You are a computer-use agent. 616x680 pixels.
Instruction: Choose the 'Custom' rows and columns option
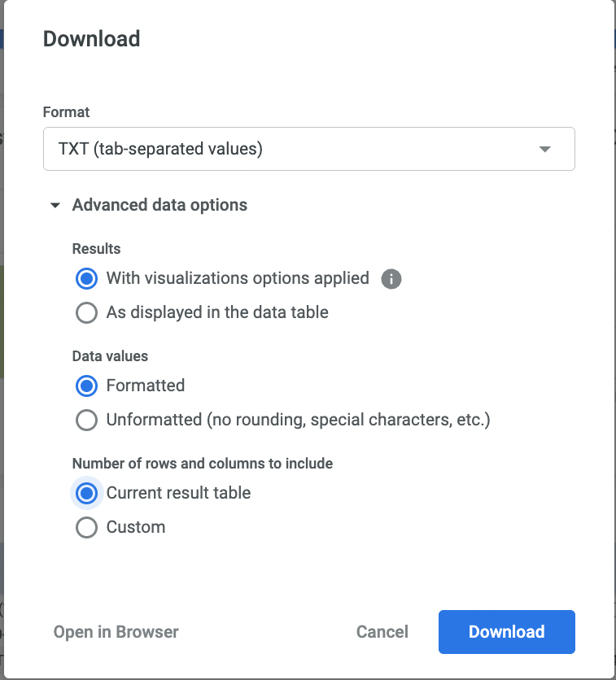(87, 527)
